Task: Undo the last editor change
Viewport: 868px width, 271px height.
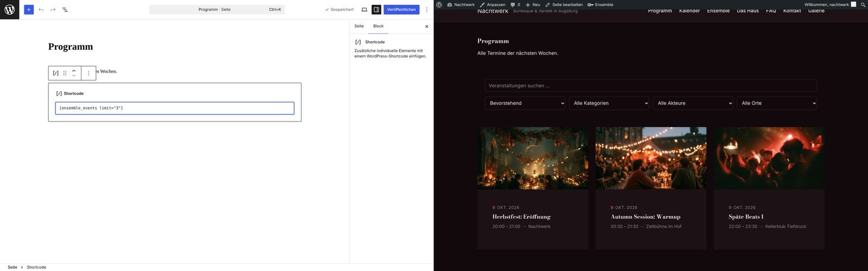Action: coord(41,9)
